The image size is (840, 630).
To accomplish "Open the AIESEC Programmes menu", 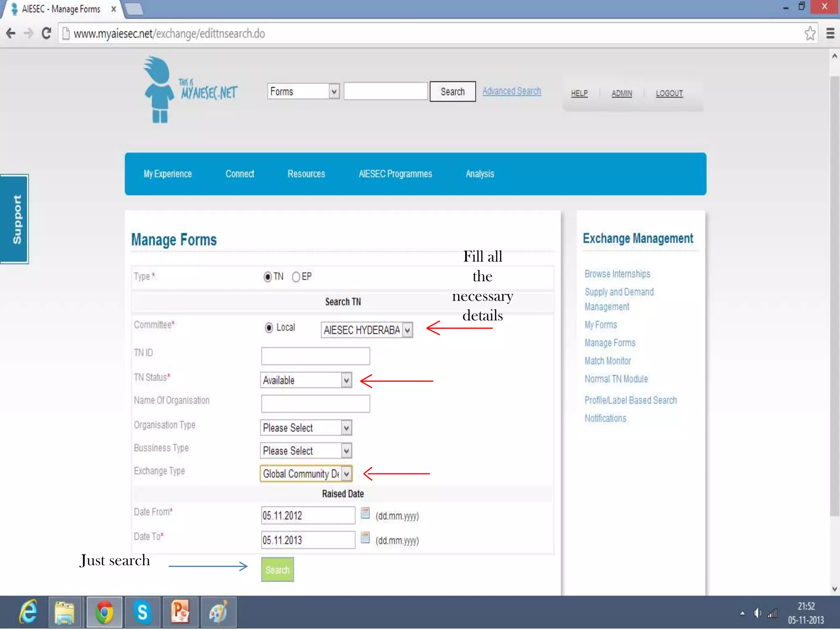I will click(x=395, y=174).
